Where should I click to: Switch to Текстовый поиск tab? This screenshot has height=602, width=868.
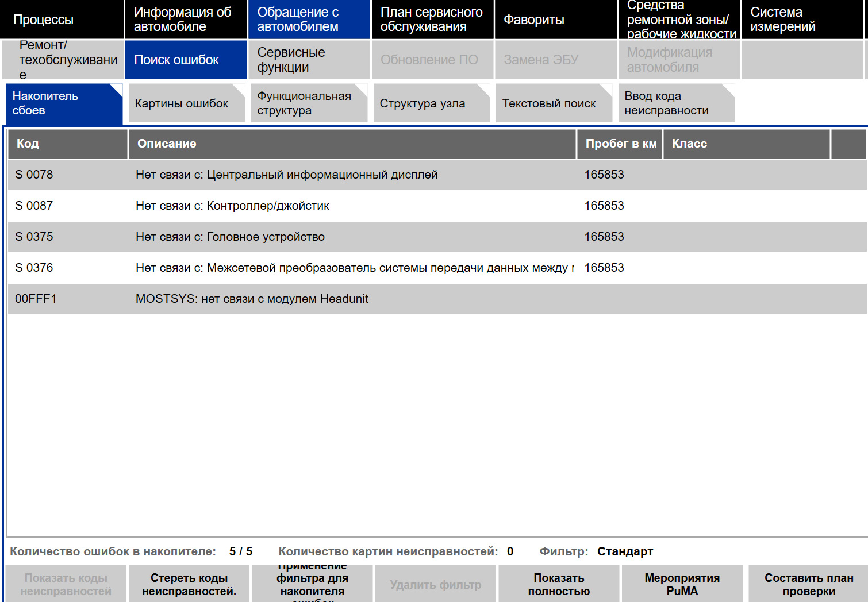pyautogui.click(x=554, y=103)
